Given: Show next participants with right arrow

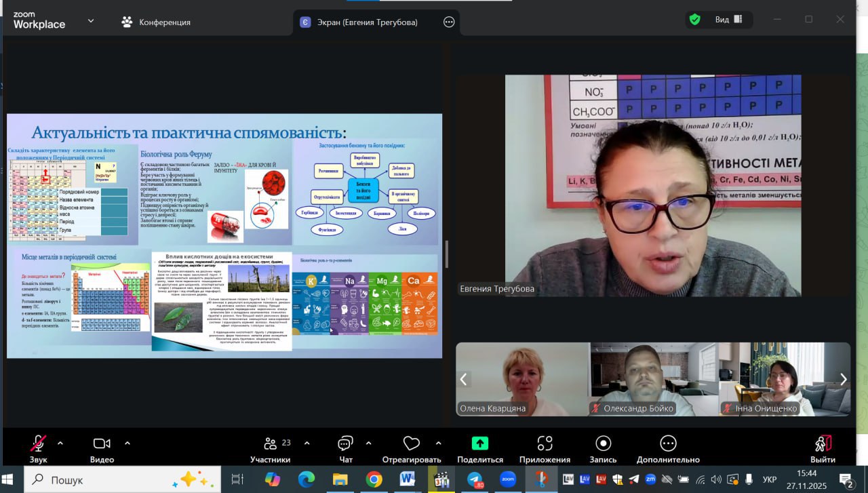Looking at the screenshot, I should point(843,379).
